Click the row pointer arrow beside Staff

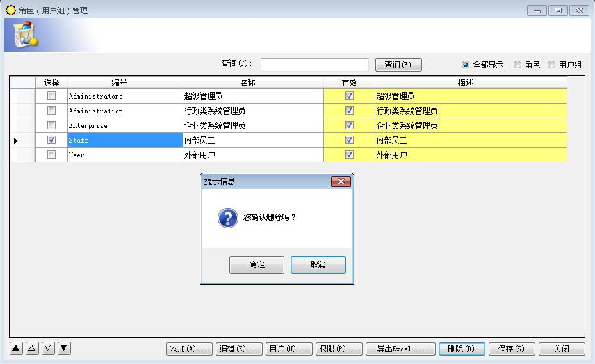(15, 141)
